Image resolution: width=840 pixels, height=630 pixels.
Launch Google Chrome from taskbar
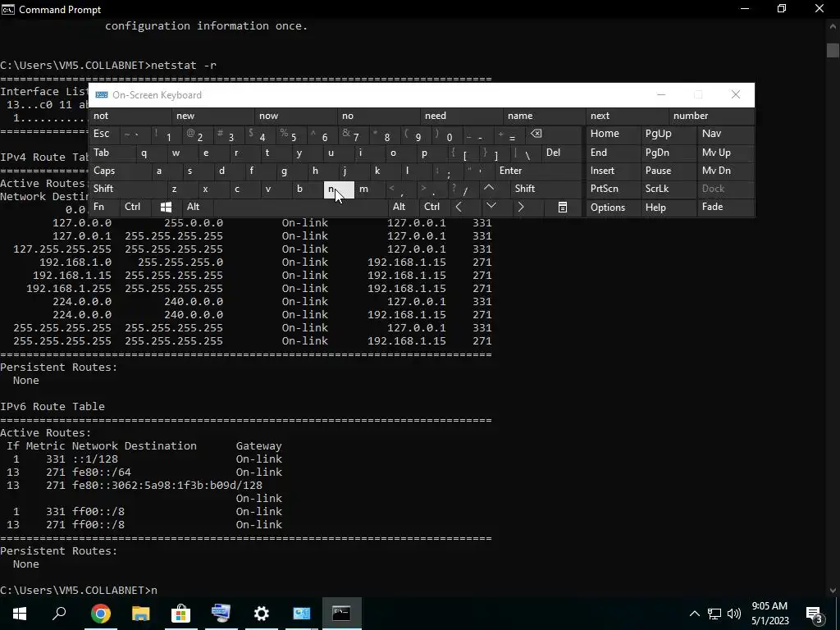pyautogui.click(x=100, y=613)
